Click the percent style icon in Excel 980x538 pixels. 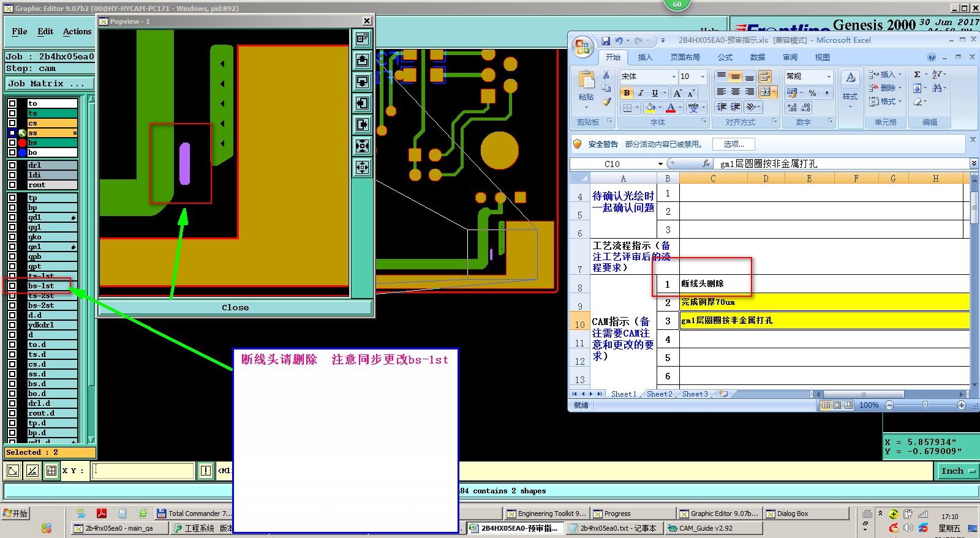tap(812, 93)
